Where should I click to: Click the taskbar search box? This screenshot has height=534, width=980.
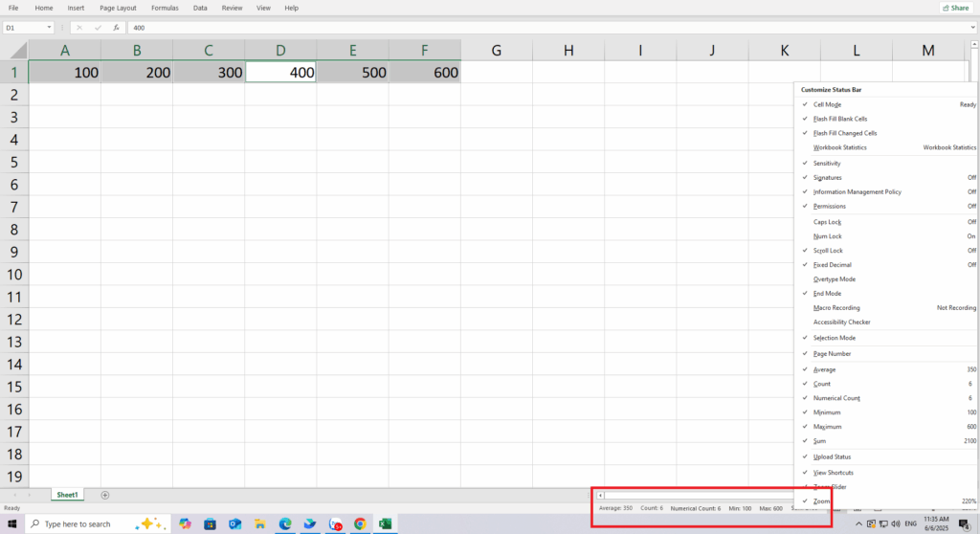pyautogui.click(x=98, y=524)
